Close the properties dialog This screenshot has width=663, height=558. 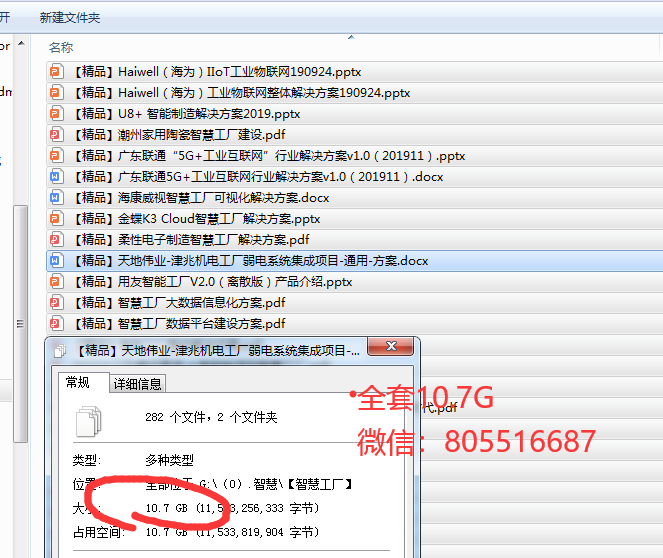[x=391, y=346]
